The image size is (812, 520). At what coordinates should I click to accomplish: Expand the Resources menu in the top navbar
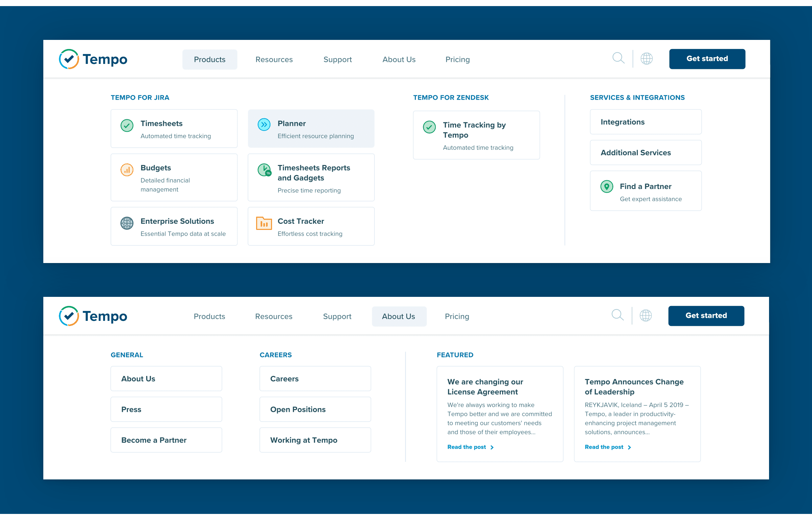tap(274, 60)
